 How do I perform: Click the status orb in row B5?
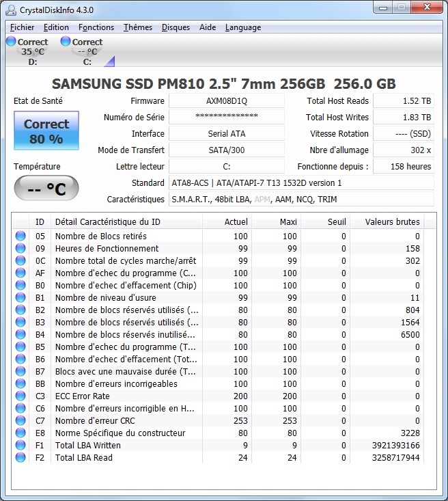[20, 347]
